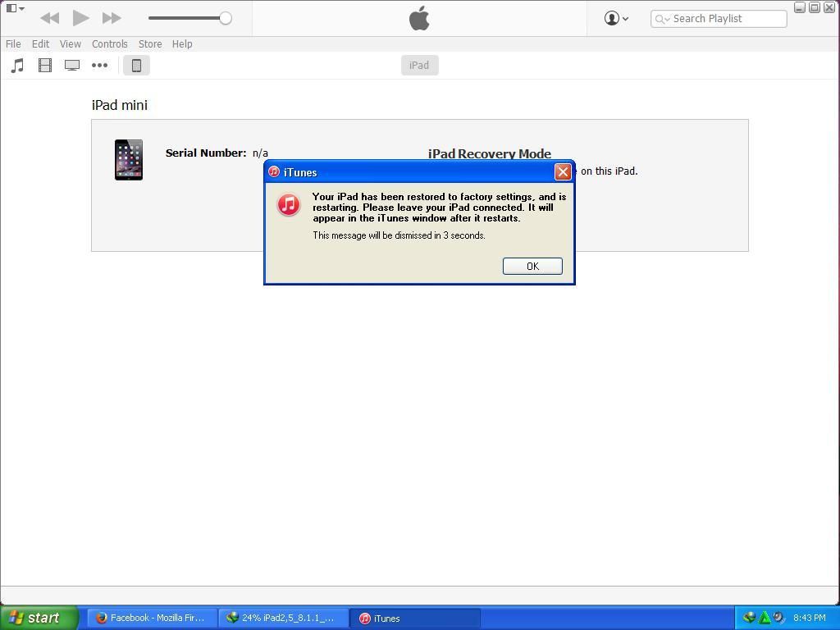Viewport: 840px width, 630px height.
Task: Expand the top-left window menu dropdown
Action: tap(15, 8)
